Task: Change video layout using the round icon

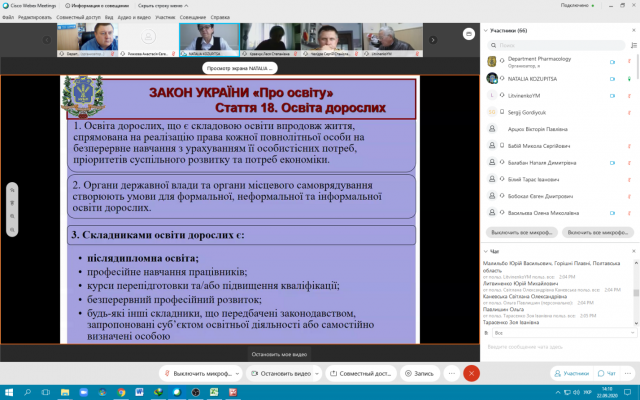Action: (469, 34)
